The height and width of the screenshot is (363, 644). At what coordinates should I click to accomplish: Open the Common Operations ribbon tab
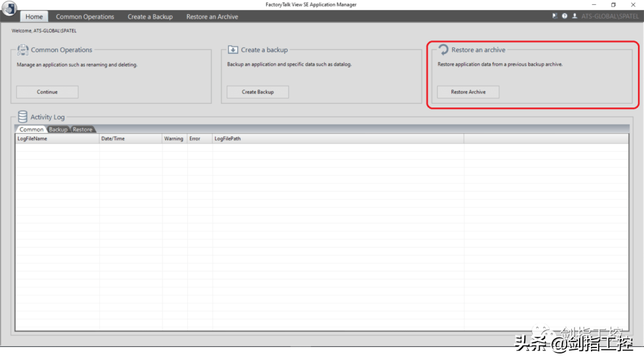85,17
